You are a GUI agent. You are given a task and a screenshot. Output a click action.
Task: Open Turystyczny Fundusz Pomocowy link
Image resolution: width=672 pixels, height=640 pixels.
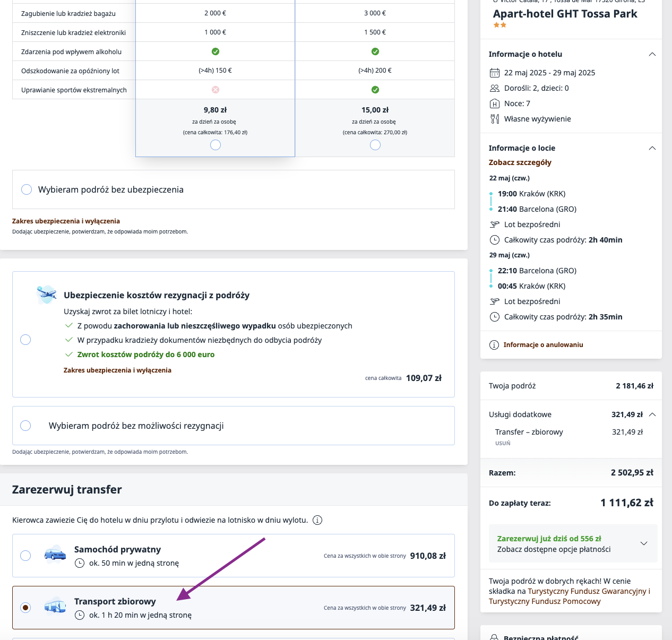tap(545, 601)
